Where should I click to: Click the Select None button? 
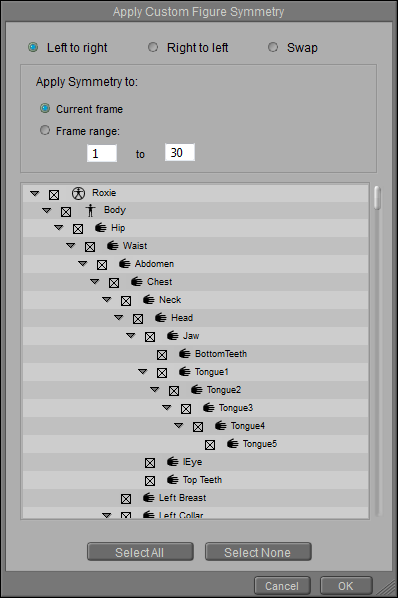(x=258, y=552)
